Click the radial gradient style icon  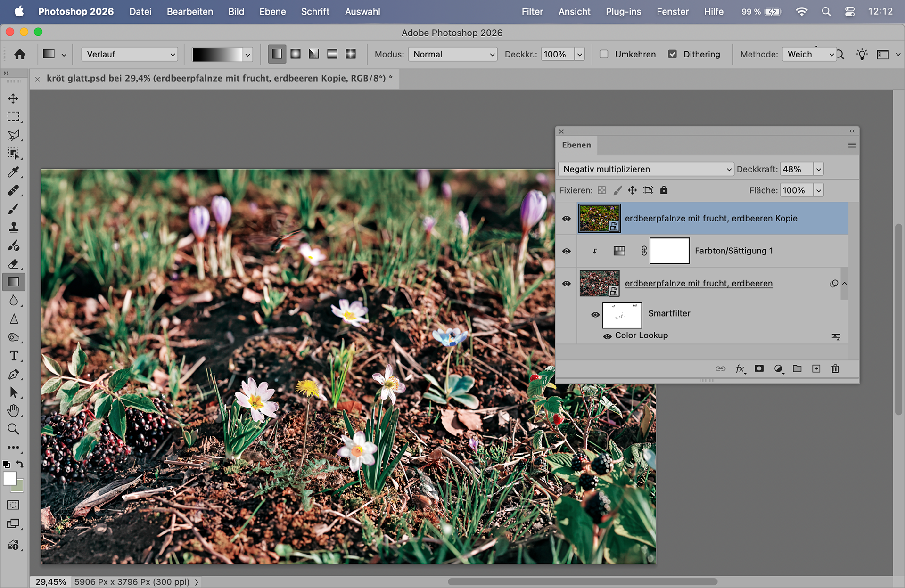(x=296, y=54)
